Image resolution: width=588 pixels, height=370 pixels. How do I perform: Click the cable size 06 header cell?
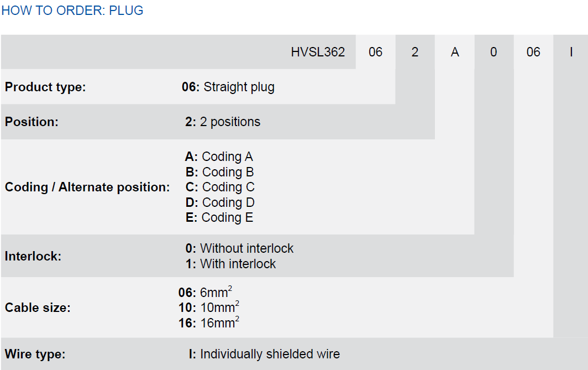[533, 52]
